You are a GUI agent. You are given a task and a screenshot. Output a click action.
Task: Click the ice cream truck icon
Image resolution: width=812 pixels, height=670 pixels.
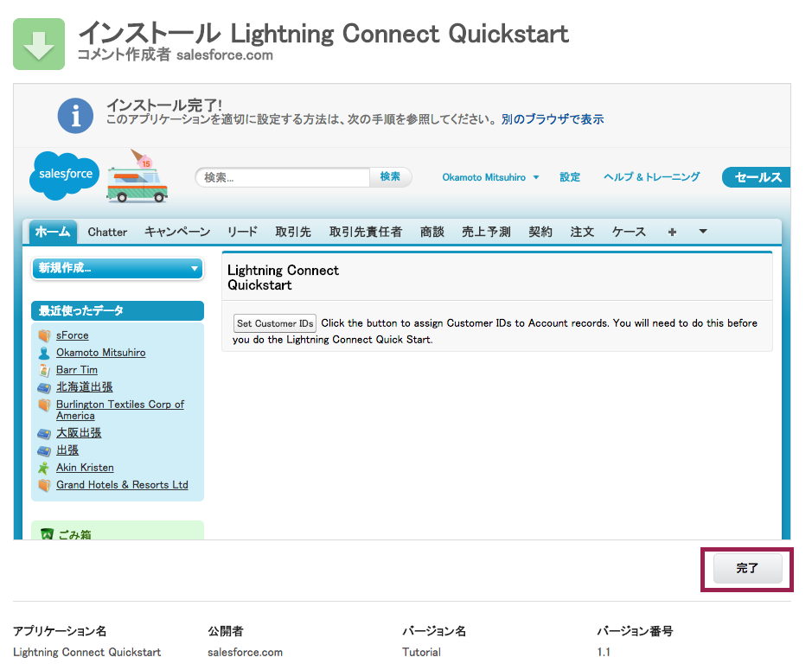point(137,176)
